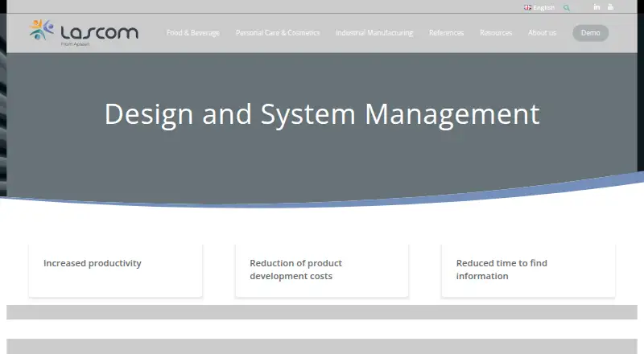Select the Increased productivity card
This screenshot has height=354, width=644.
115,270
